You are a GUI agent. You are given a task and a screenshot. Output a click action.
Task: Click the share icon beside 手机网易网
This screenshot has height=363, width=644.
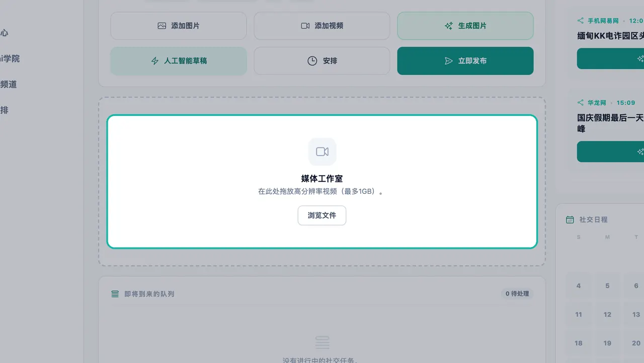tap(581, 21)
